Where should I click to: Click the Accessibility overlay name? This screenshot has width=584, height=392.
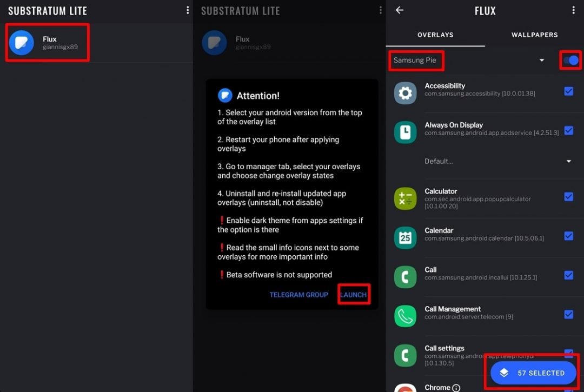coord(444,85)
